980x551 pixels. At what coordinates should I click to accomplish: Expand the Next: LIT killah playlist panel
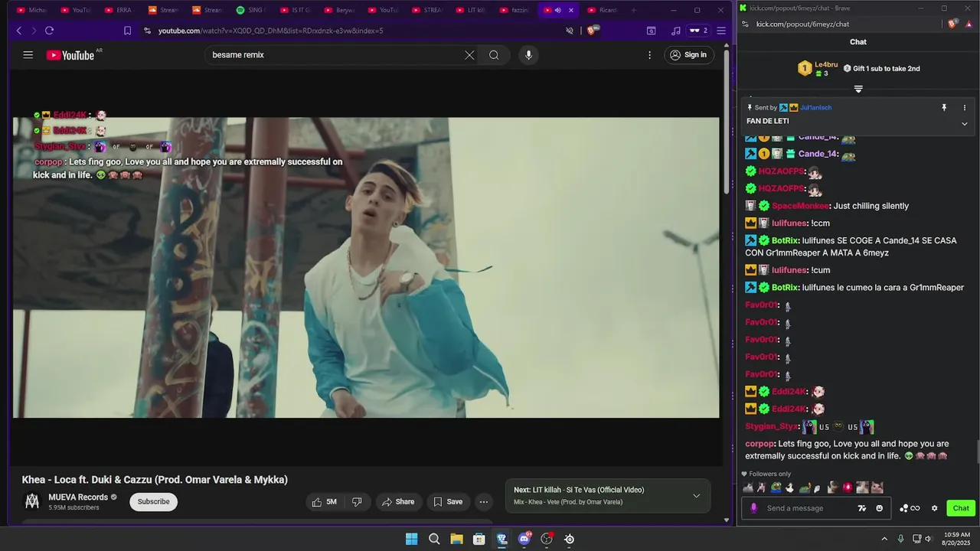pyautogui.click(x=696, y=496)
